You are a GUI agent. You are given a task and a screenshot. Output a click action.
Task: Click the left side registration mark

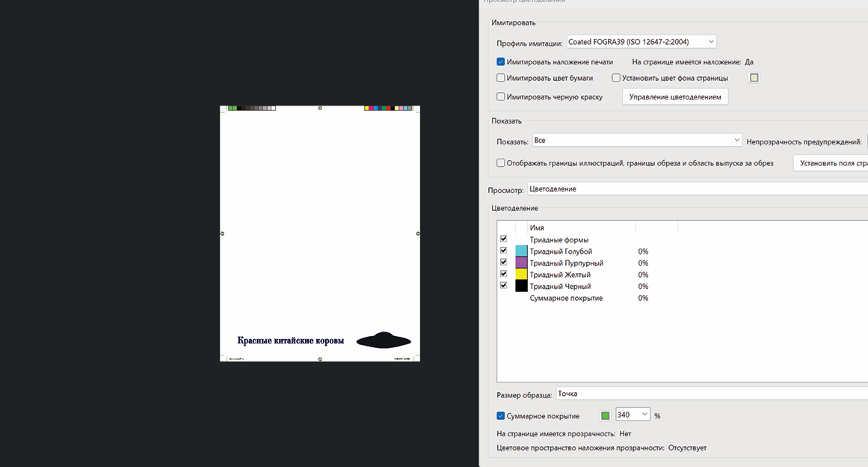[223, 233]
